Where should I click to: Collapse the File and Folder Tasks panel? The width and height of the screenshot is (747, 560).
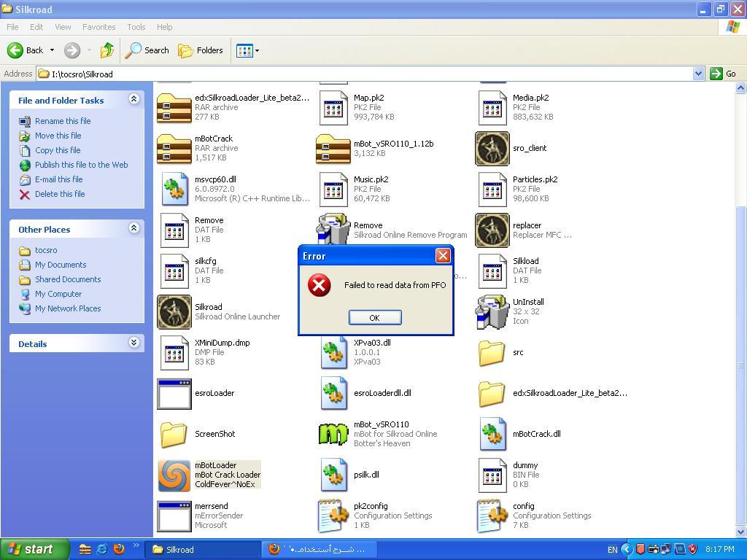pyautogui.click(x=134, y=99)
